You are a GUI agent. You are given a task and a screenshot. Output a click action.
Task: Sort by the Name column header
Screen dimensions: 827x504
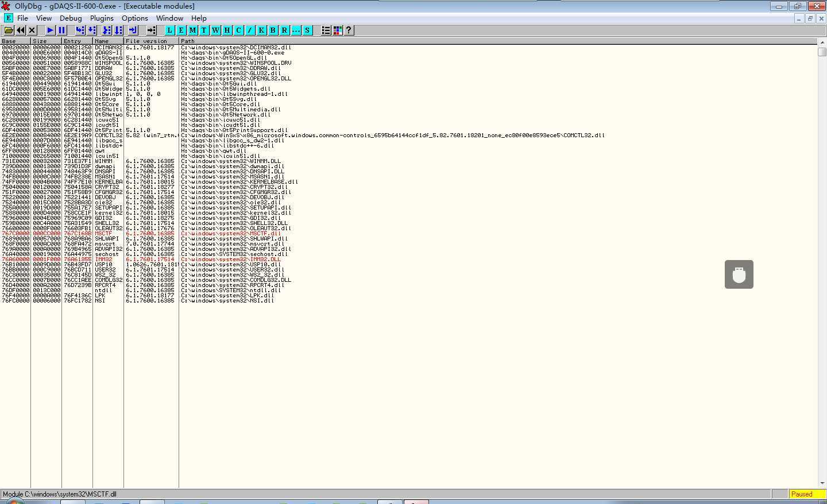pyautogui.click(x=109, y=41)
